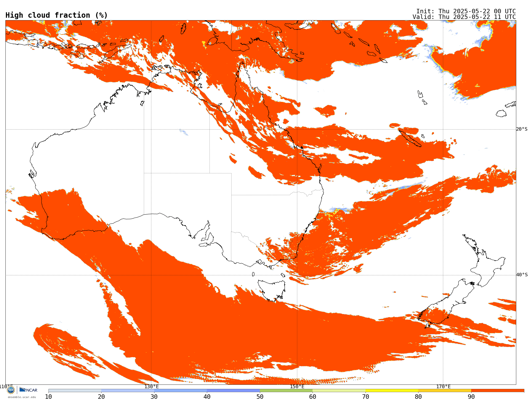The width and height of the screenshot is (532, 400).
Task: Click the 90+ orange-red colorbar segment
Action: click(x=498, y=391)
